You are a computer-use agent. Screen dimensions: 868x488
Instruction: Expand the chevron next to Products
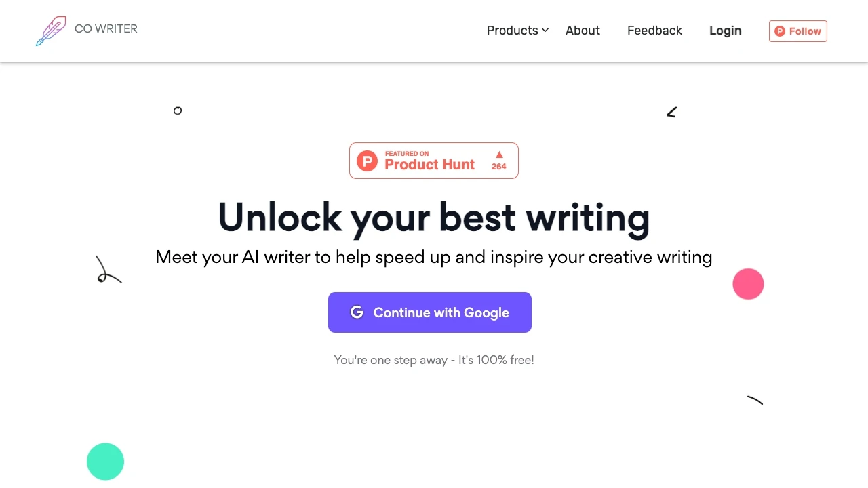545,30
